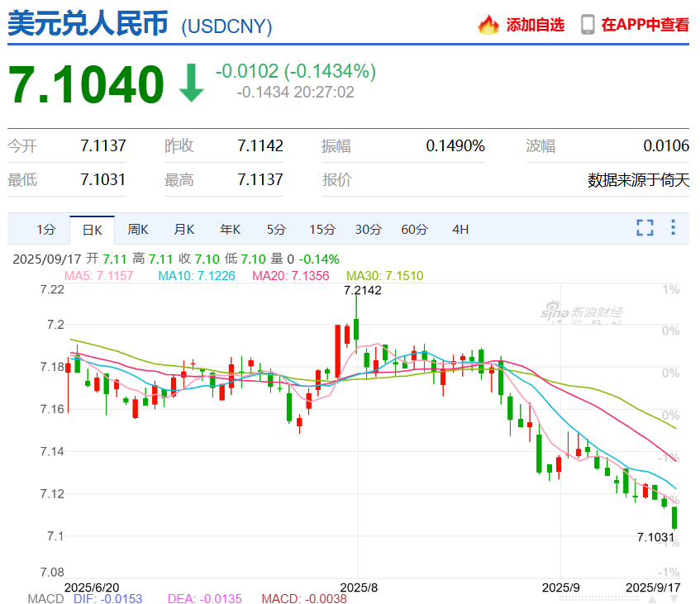Click the change value -0.0102 (-0.1434%)

[296, 71]
